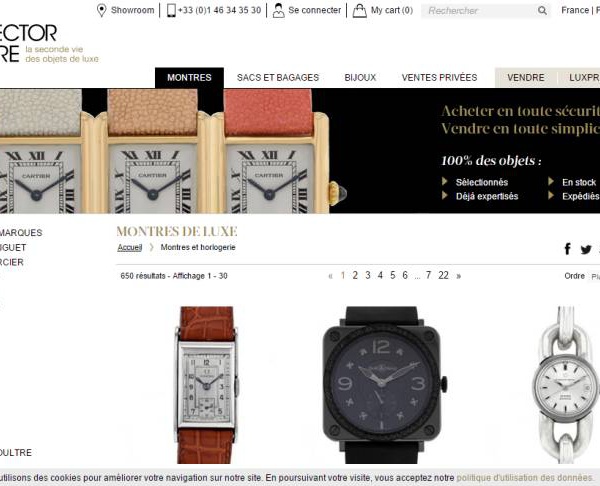
Task: Go to next page arrow »
Action: pos(458,276)
